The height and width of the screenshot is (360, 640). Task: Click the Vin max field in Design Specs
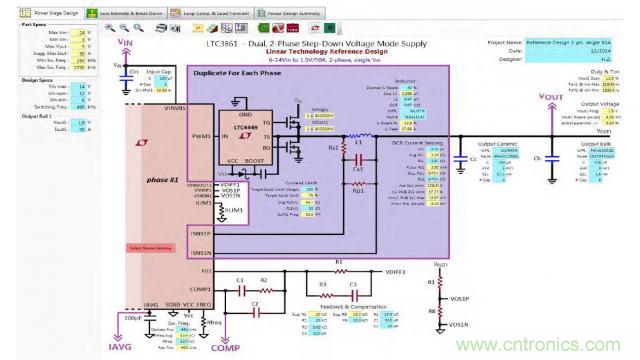(78, 87)
